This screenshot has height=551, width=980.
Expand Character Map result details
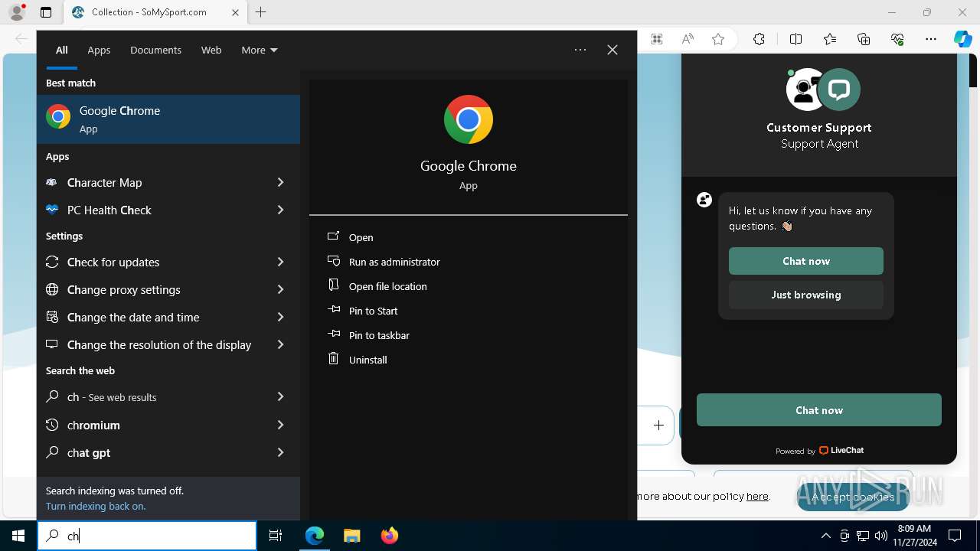[x=280, y=182]
